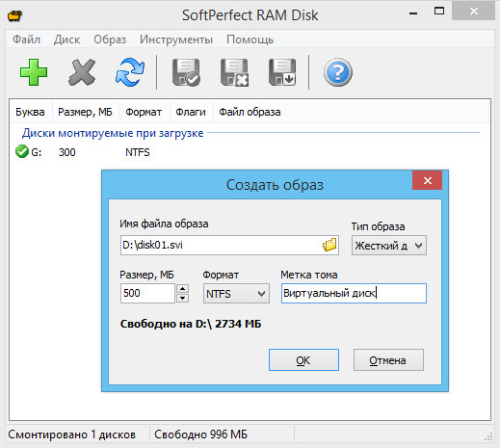The image size is (500, 448).
Task: Sort by the Буква column header
Action: click(x=31, y=112)
